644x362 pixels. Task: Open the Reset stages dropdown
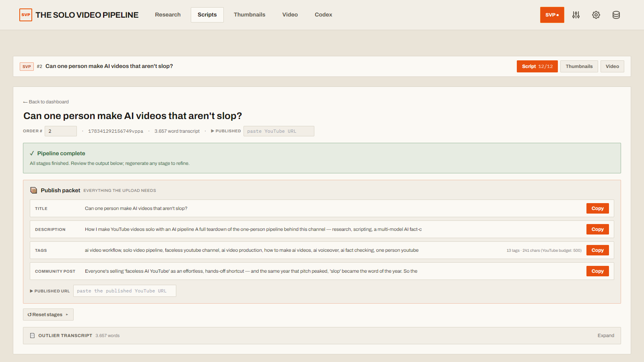[48, 315]
